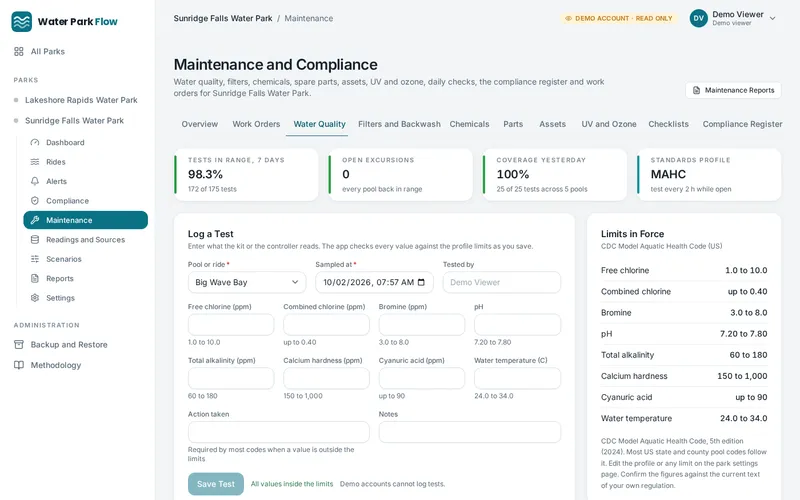Click the Tests in Range 98.3% card
This screenshot has width=800, height=500.
tap(246, 174)
